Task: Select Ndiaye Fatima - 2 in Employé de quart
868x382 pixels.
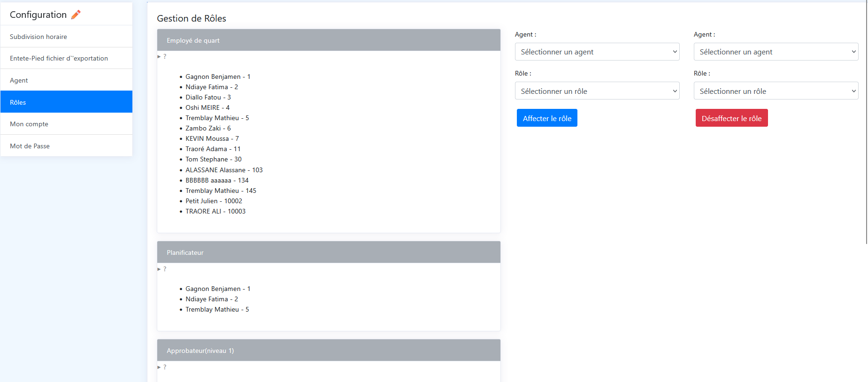Action: click(212, 87)
